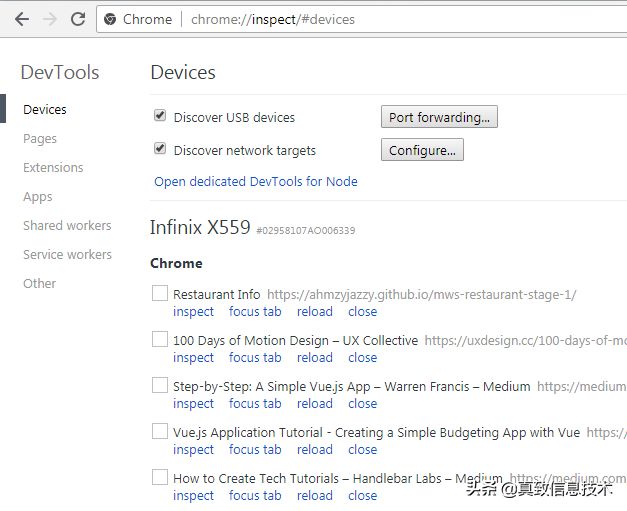Inspect the Vue.js Application Tutorial tab
Image resolution: width=627 pixels, height=511 pixels.
tap(194, 450)
